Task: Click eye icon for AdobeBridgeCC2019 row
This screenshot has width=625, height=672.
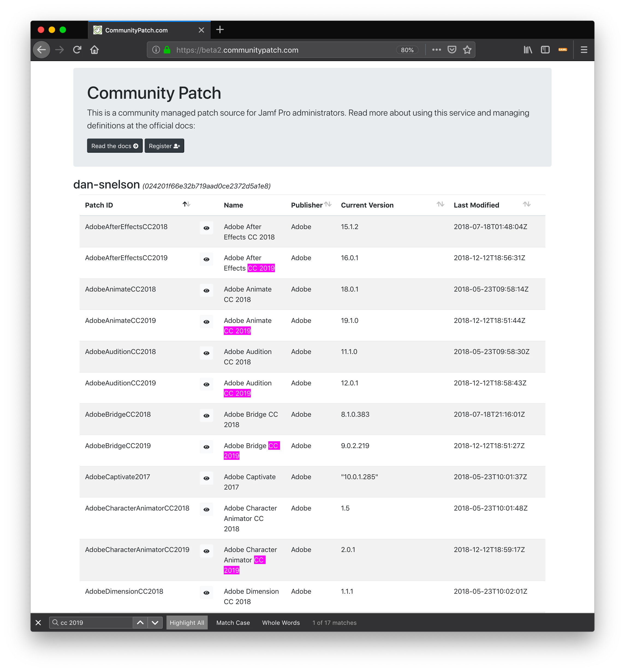Action: (206, 447)
